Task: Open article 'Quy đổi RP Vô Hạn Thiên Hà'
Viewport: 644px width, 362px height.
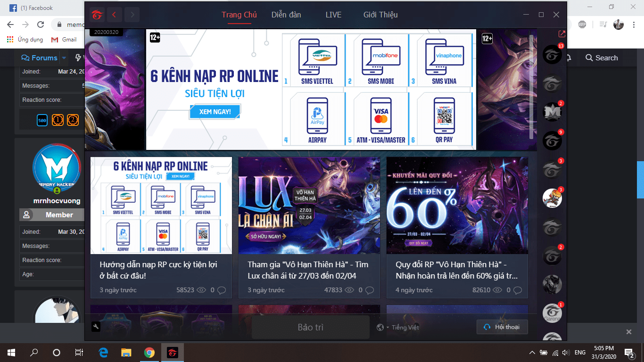Action: [456, 270]
